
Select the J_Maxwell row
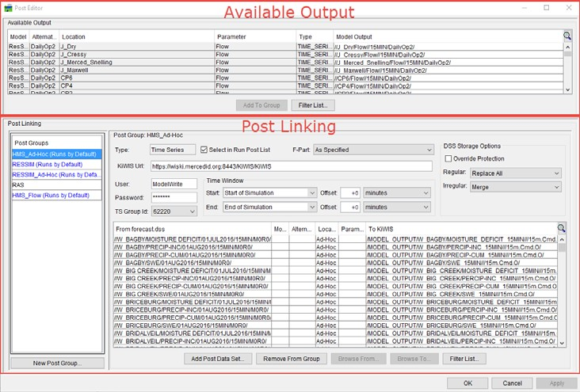coord(285,70)
